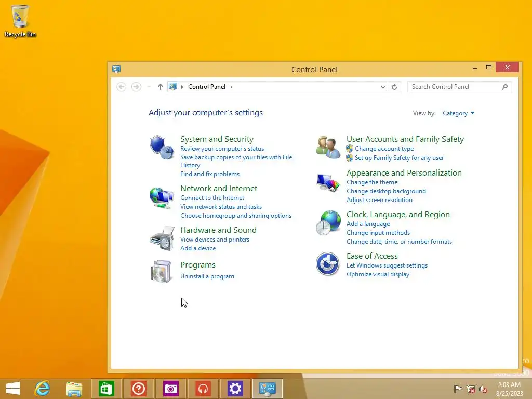Click Change the theme
Viewport: 532px width, 399px height.
pos(372,182)
